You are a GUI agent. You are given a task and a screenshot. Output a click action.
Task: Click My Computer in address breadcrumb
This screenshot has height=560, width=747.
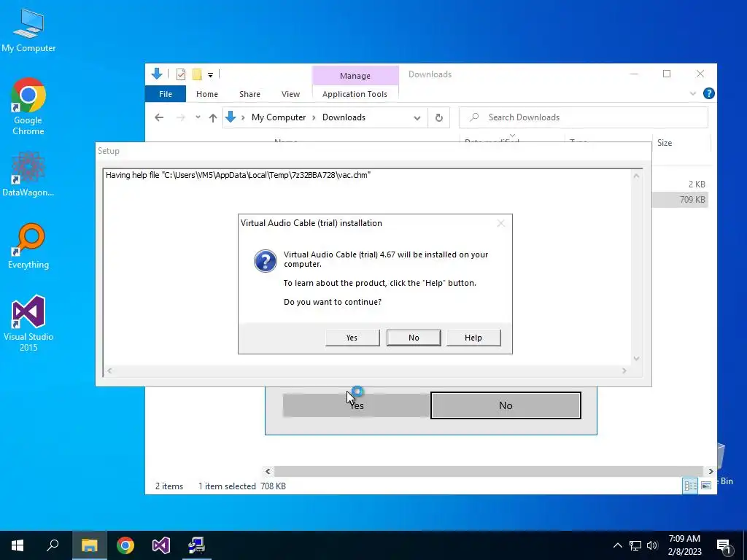(x=279, y=117)
